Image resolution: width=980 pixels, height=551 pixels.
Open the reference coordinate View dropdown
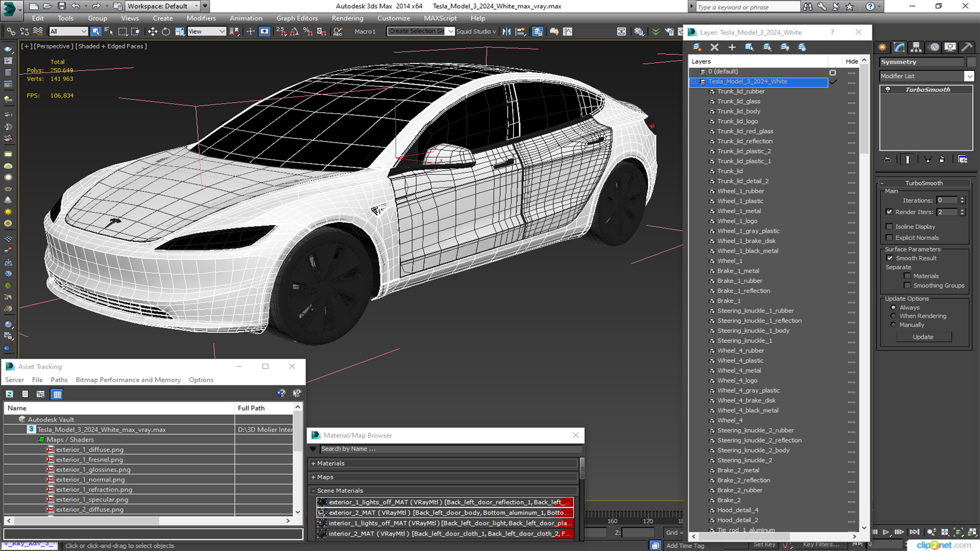pos(207,32)
